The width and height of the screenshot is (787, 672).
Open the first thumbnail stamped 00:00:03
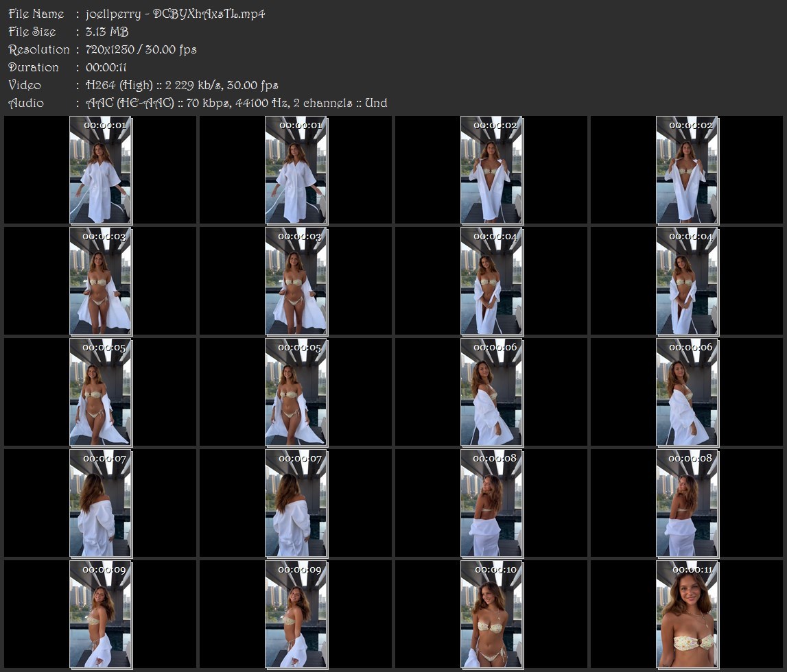click(101, 281)
